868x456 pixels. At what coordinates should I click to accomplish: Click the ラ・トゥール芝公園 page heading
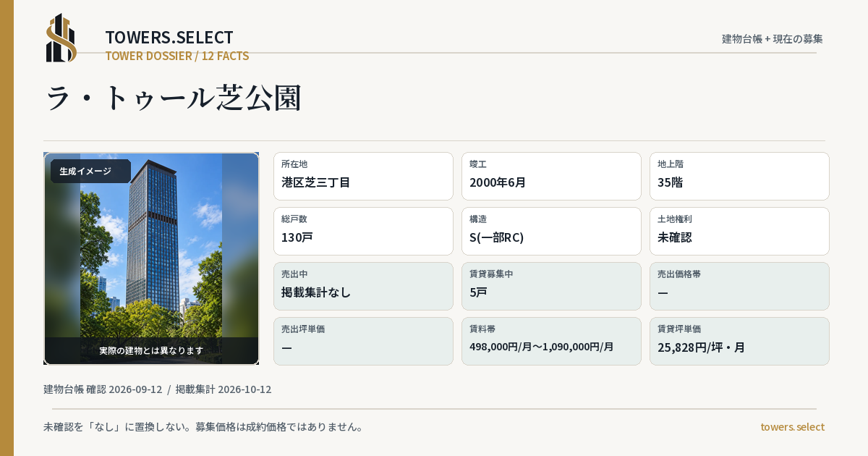[174, 98]
